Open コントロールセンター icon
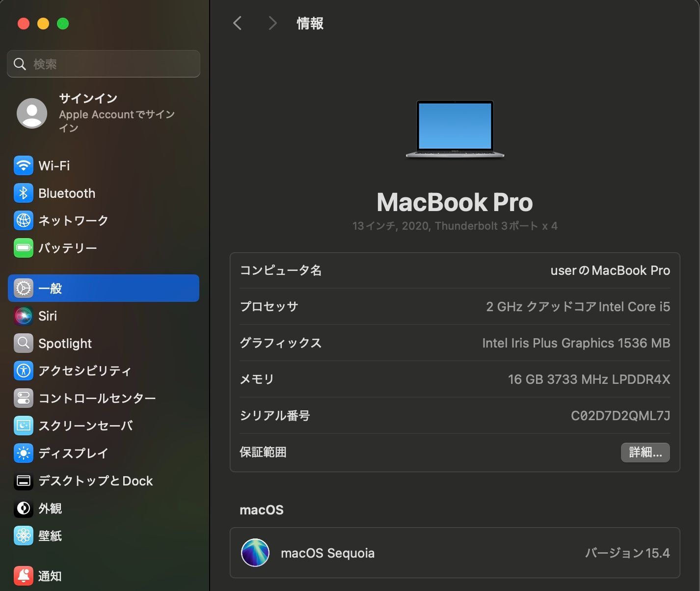Image resolution: width=700 pixels, height=591 pixels. tap(24, 398)
